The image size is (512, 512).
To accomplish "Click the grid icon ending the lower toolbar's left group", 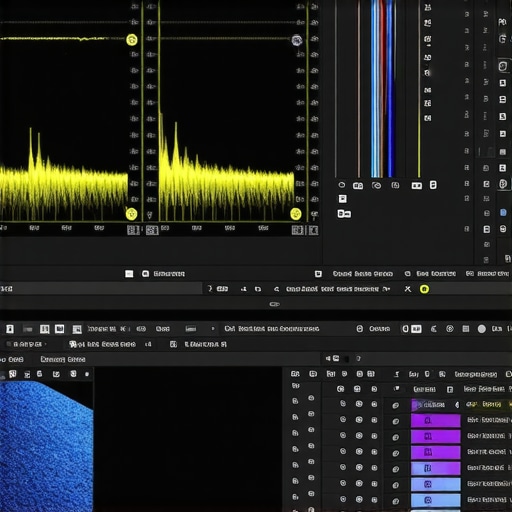I will 77,329.
